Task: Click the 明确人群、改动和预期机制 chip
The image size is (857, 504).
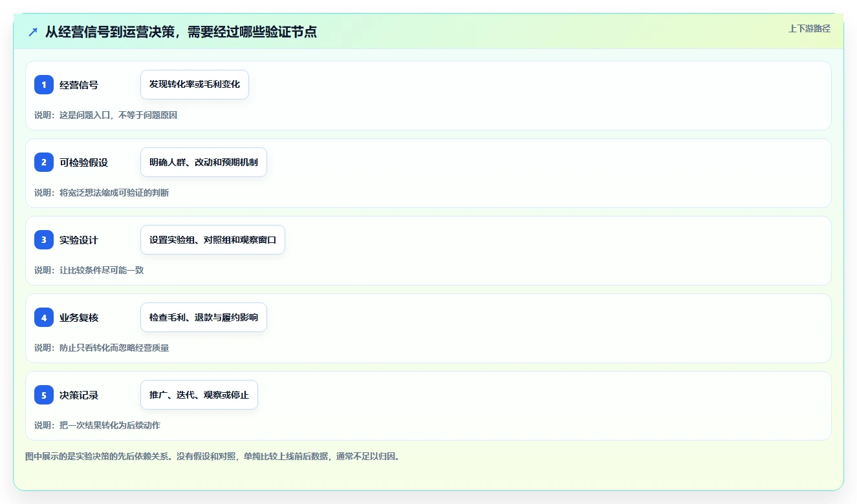Action: click(204, 162)
